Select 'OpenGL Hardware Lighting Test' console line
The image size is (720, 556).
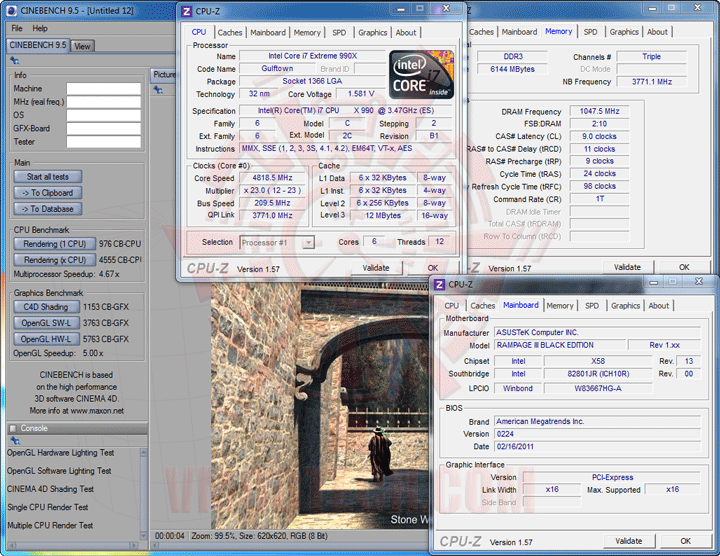pos(60,453)
